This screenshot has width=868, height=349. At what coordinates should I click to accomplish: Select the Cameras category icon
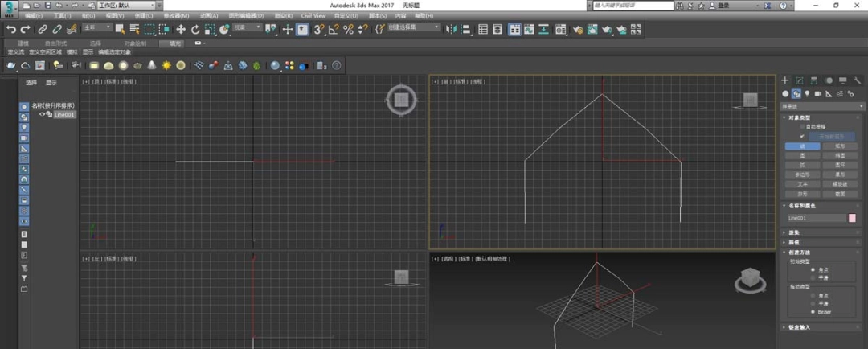[818, 93]
